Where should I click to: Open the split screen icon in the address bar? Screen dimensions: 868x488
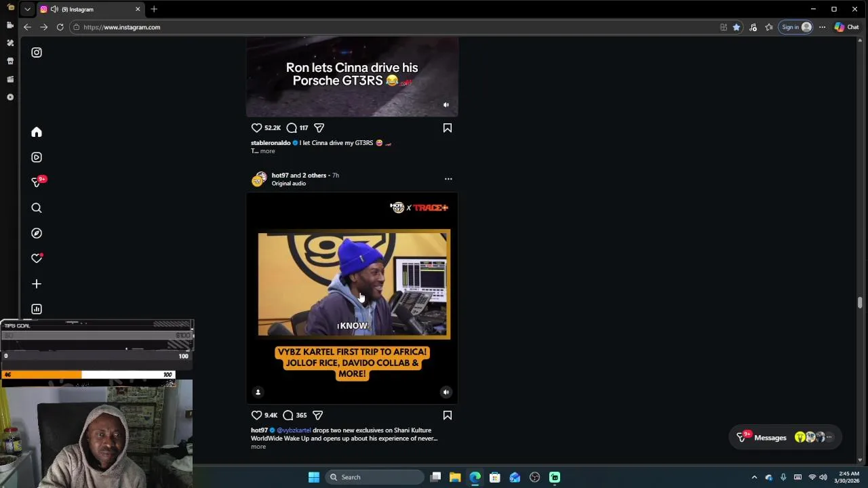coord(724,27)
